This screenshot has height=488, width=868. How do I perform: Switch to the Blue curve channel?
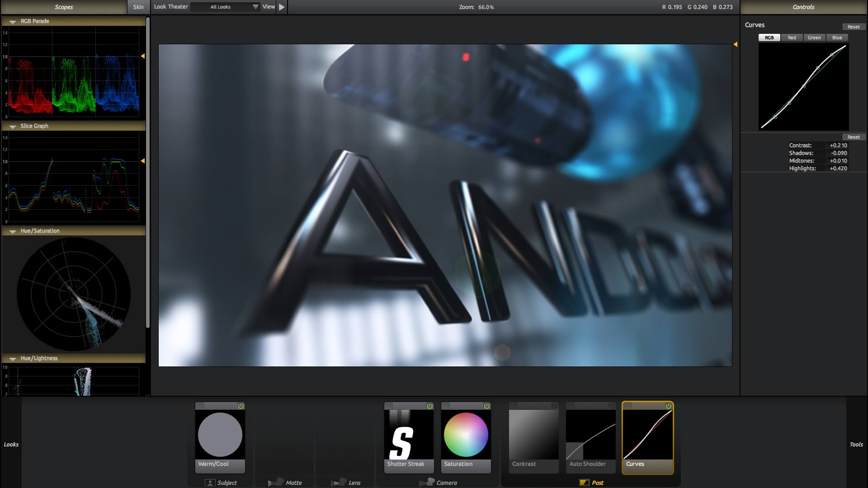tap(837, 38)
